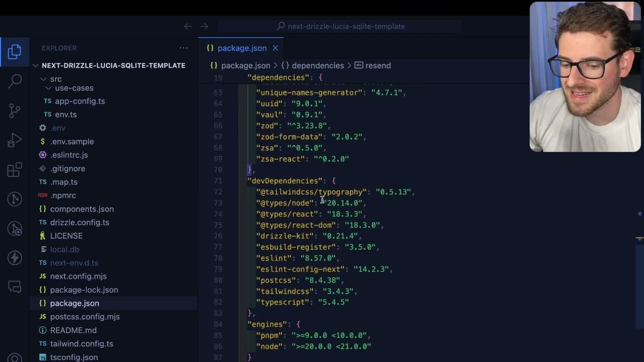Open the Run and Debug view icon
The width and height of the screenshot is (644, 362).
(15, 140)
